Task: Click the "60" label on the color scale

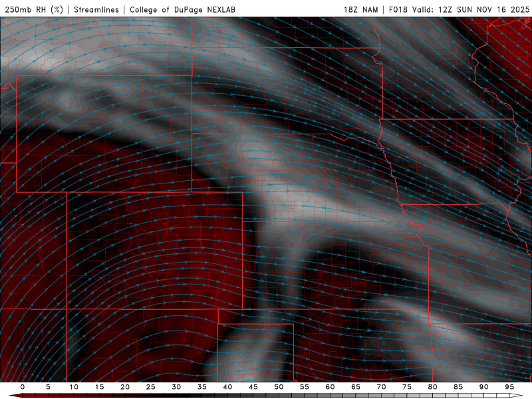Action: point(330,387)
